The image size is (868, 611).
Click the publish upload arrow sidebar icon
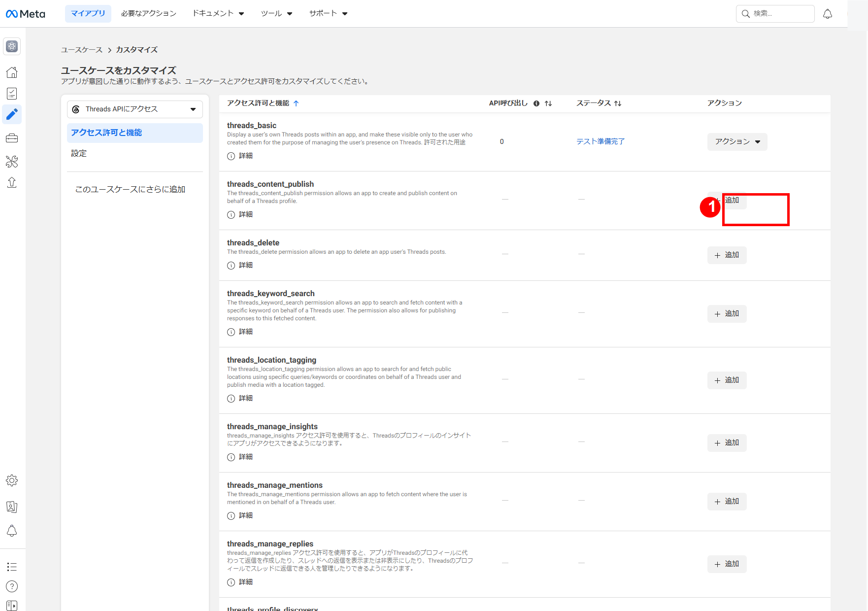coord(12,183)
